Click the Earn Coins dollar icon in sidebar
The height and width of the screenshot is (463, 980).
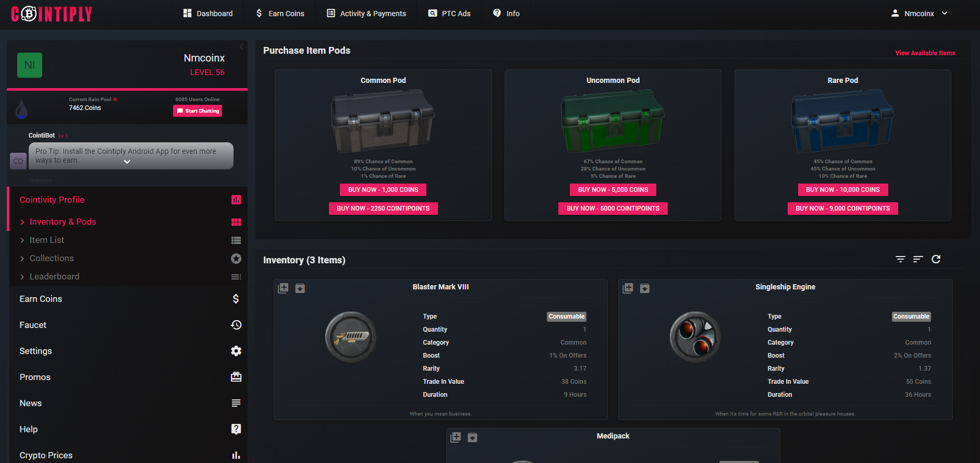point(236,299)
